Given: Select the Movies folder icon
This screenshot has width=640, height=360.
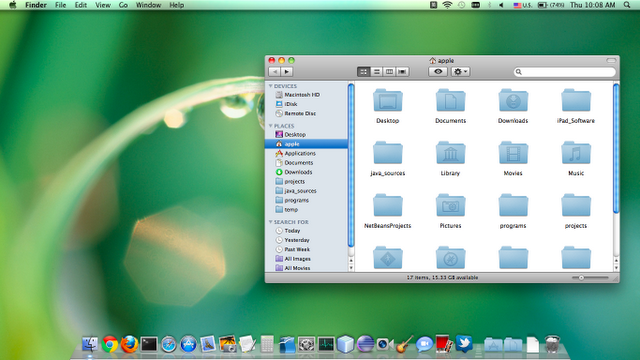Looking at the screenshot, I should pyautogui.click(x=513, y=153).
